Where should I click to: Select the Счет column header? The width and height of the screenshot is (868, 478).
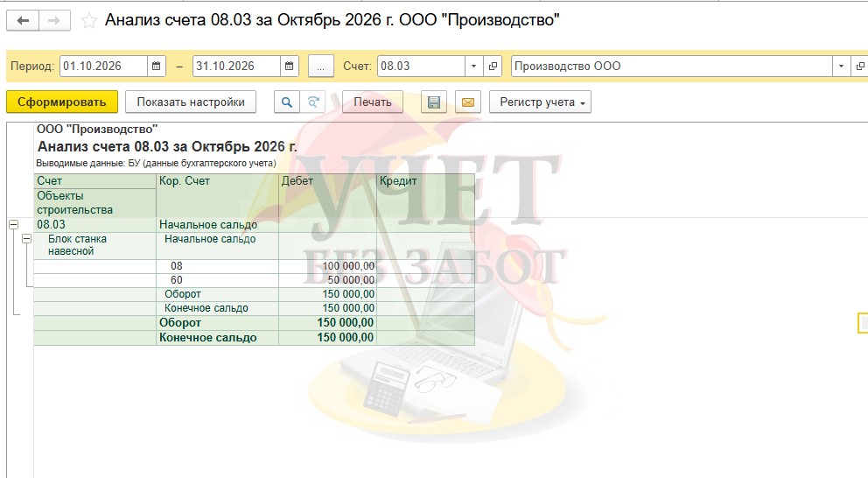tap(94, 181)
